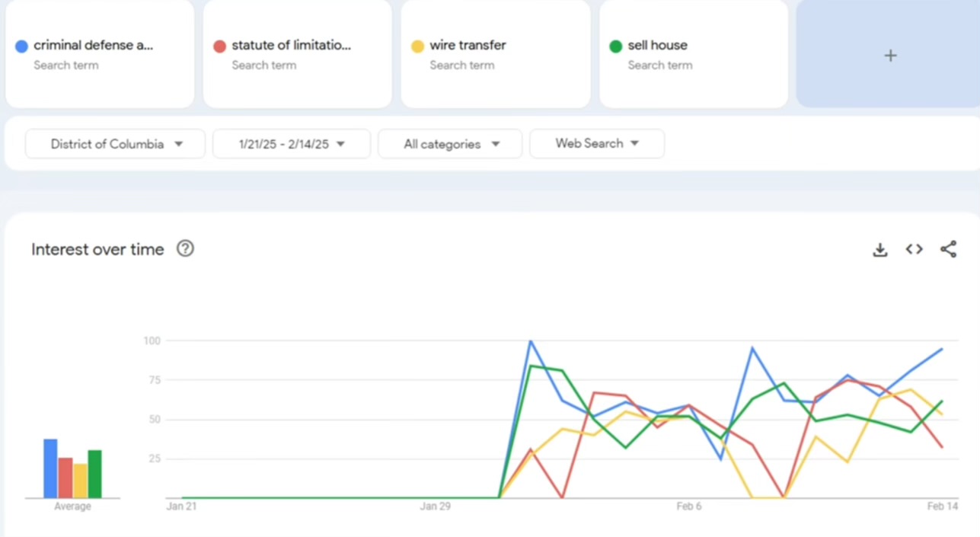Screen dimensions: 980x537
Task: Click the blue dot for criminal defense term
Action: point(21,46)
